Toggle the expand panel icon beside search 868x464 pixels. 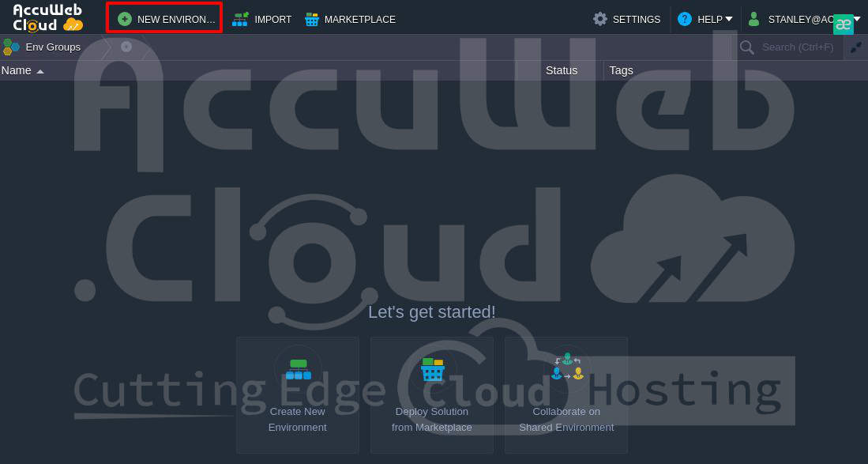pos(855,47)
